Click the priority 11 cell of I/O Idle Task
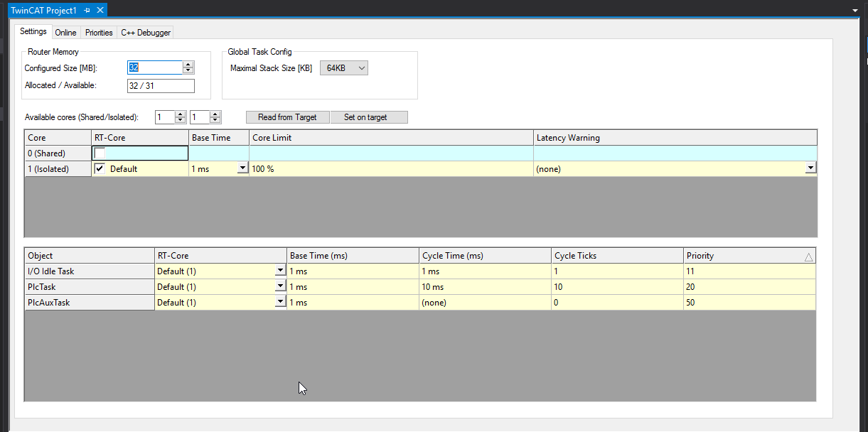 (750, 271)
